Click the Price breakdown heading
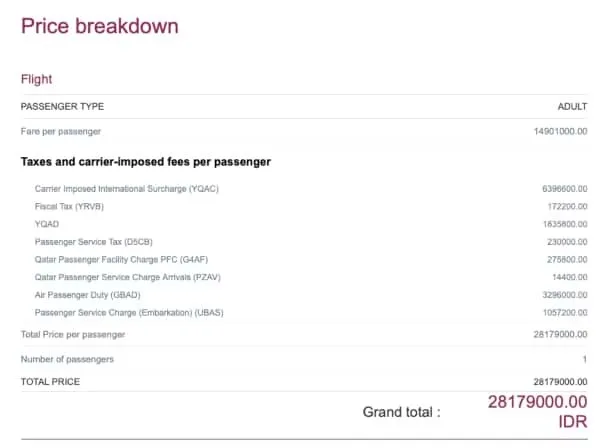 tap(100, 27)
